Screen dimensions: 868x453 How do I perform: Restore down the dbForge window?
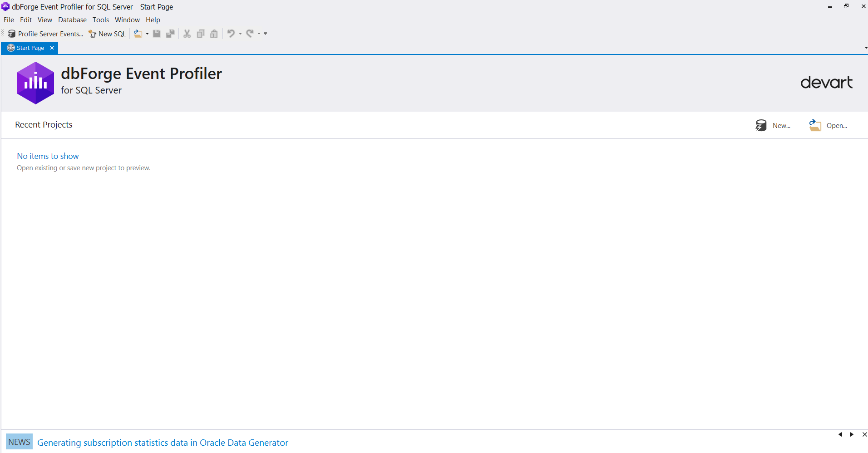pyautogui.click(x=846, y=6)
